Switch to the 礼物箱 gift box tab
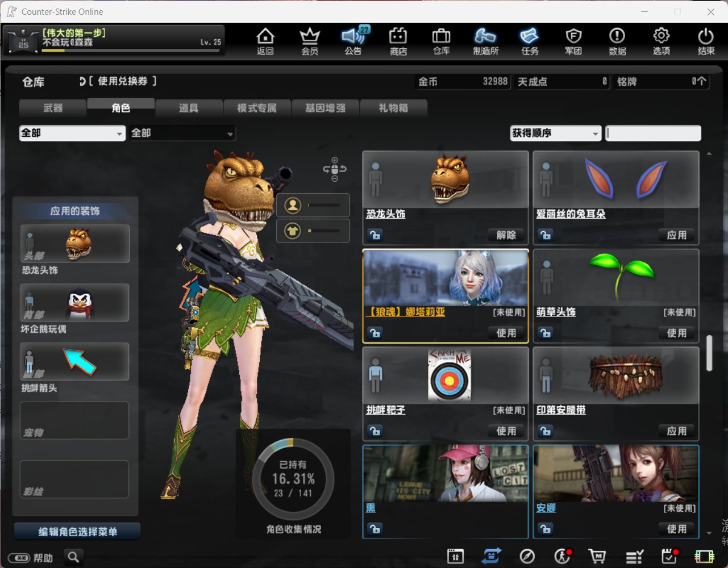 393,108
